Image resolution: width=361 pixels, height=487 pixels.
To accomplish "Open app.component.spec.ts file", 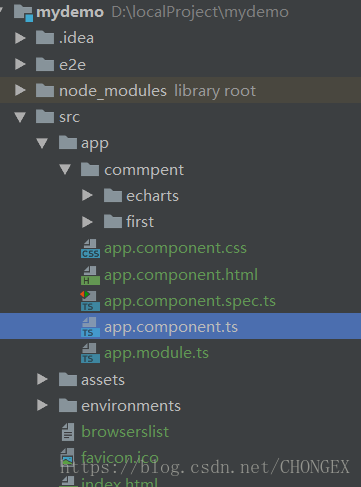I will [x=190, y=301].
